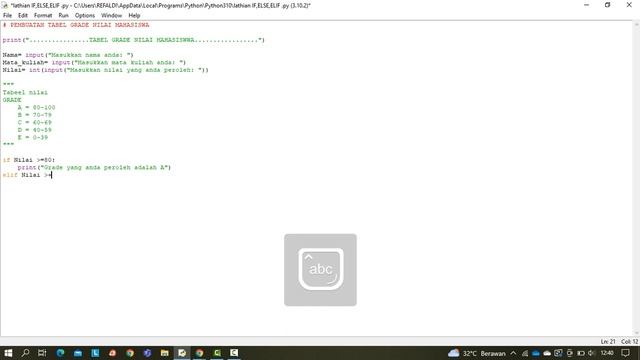
Task: Open the Mail app on taskbar
Action: (x=78, y=353)
